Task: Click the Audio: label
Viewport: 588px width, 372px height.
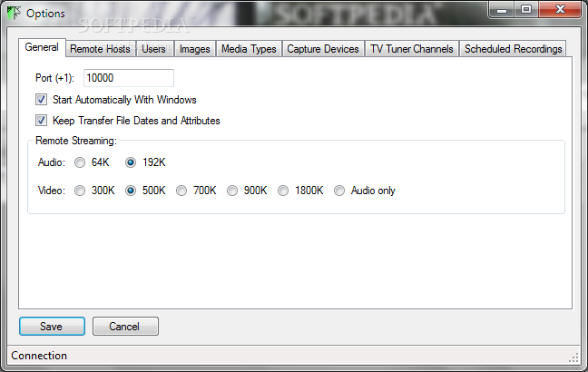Action: click(x=52, y=162)
